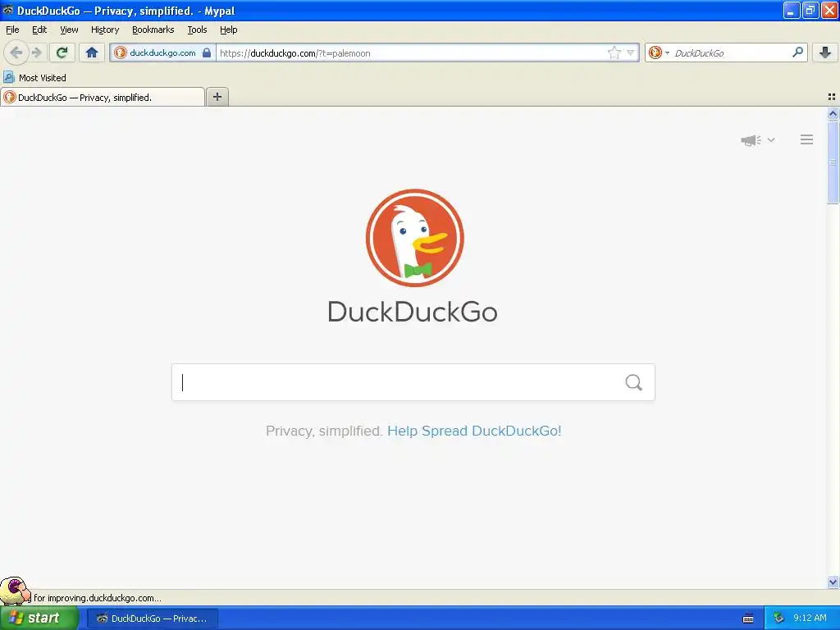
Task: Click the padlock security icon
Action: pos(207,52)
